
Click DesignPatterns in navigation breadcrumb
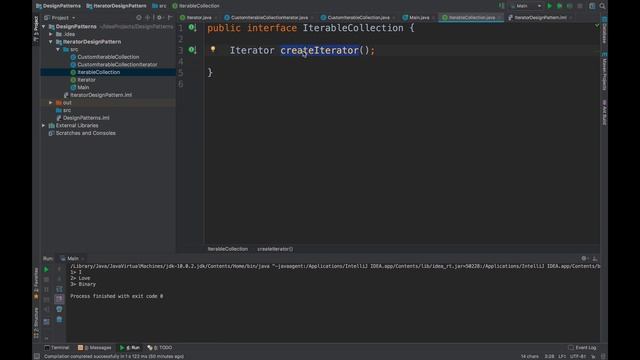(58, 6)
